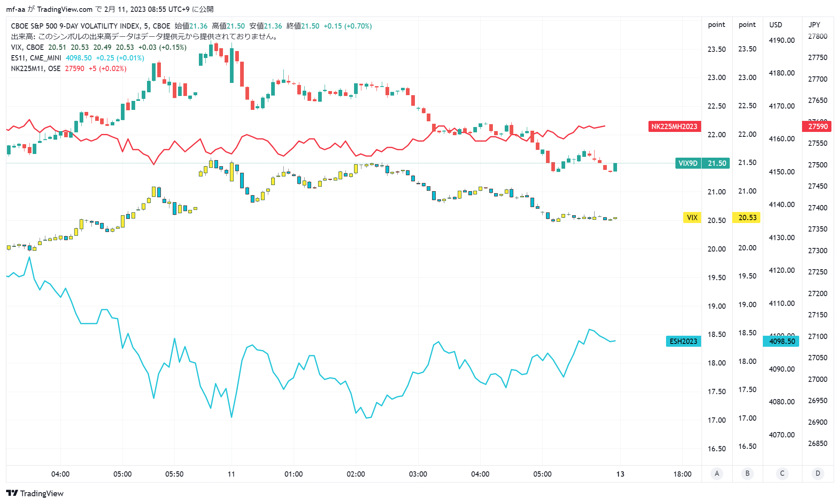Click the 18:00 time axis label
Viewport: 840px width, 504px height.
coord(682,474)
